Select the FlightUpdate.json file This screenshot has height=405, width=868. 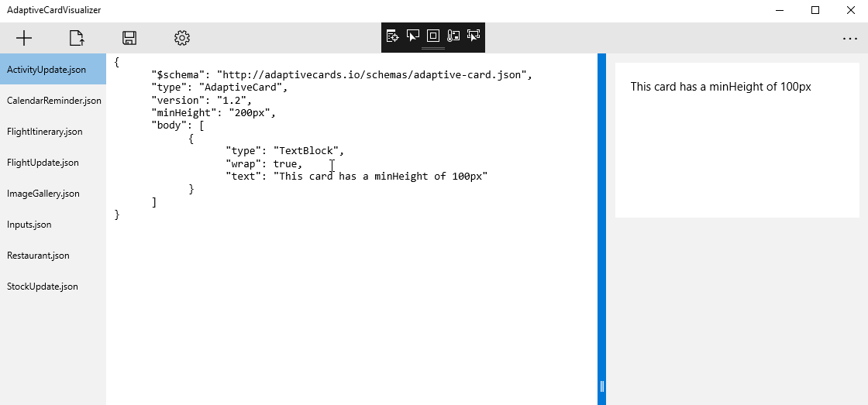coord(53,162)
